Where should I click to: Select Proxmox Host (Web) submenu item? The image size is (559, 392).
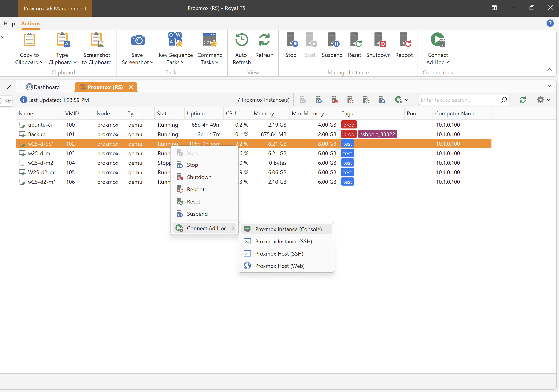[286, 266]
